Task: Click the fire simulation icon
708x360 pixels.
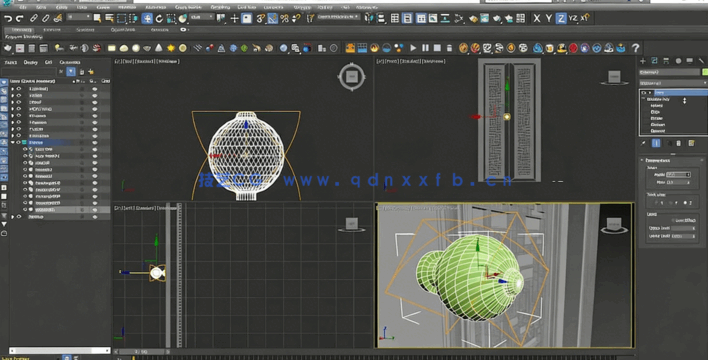Action: (x=374, y=48)
